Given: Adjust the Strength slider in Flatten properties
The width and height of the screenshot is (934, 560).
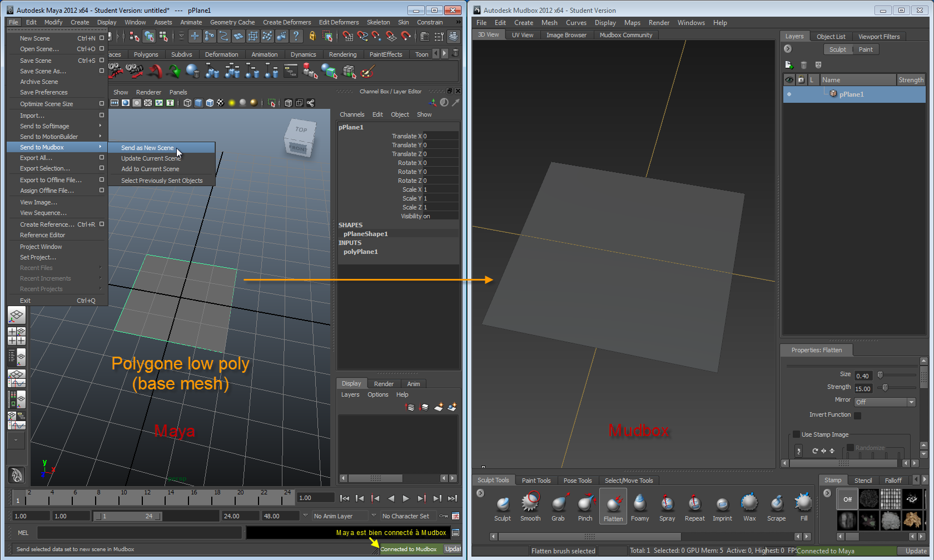Looking at the screenshot, I should point(885,388).
